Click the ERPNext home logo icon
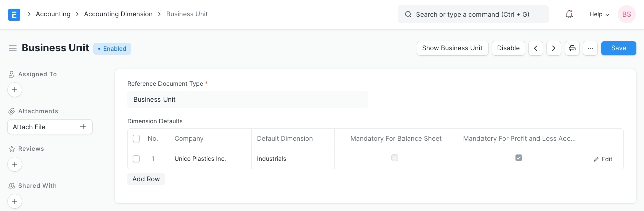644x211 pixels. pos(14,14)
